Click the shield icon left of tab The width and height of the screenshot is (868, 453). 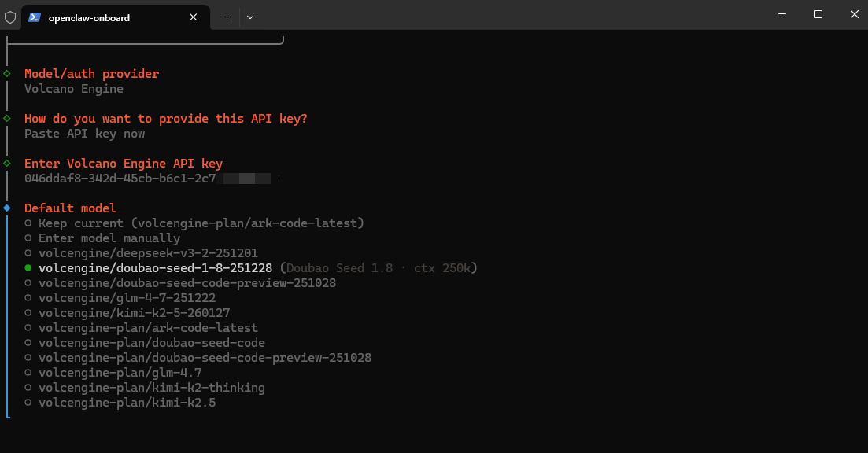pos(10,17)
